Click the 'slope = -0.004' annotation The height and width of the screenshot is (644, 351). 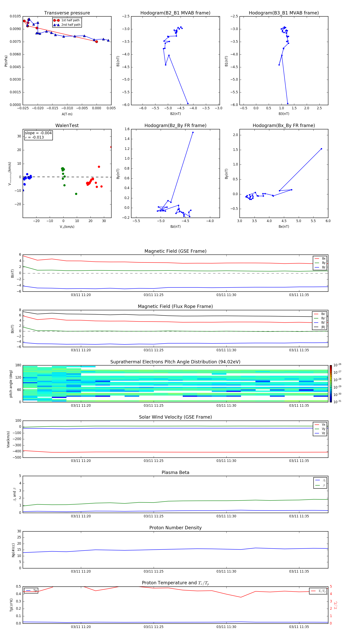pyautogui.click(x=38, y=133)
